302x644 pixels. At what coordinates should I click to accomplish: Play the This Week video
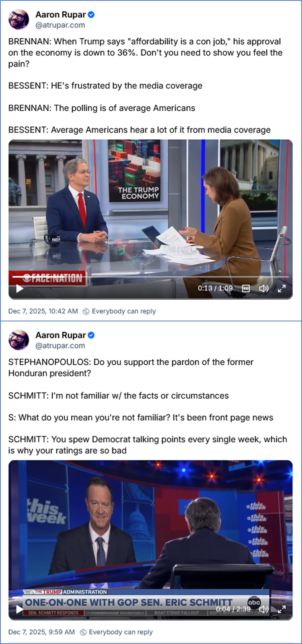[x=20, y=609]
